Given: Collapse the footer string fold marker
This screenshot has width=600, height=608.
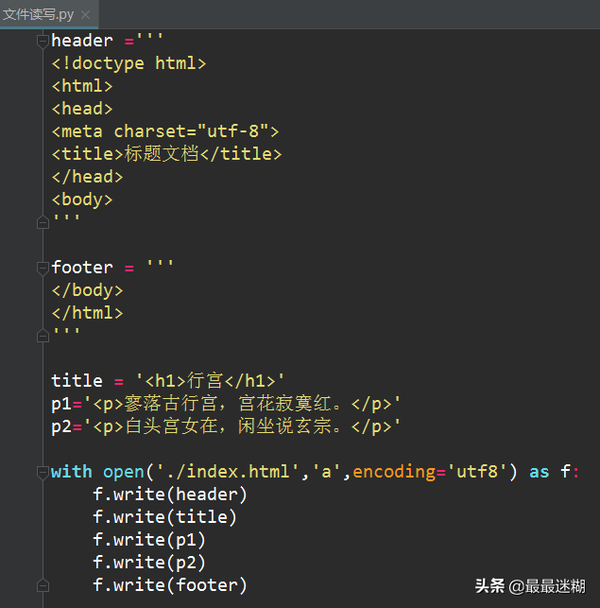Looking at the screenshot, I should [42, 267].
